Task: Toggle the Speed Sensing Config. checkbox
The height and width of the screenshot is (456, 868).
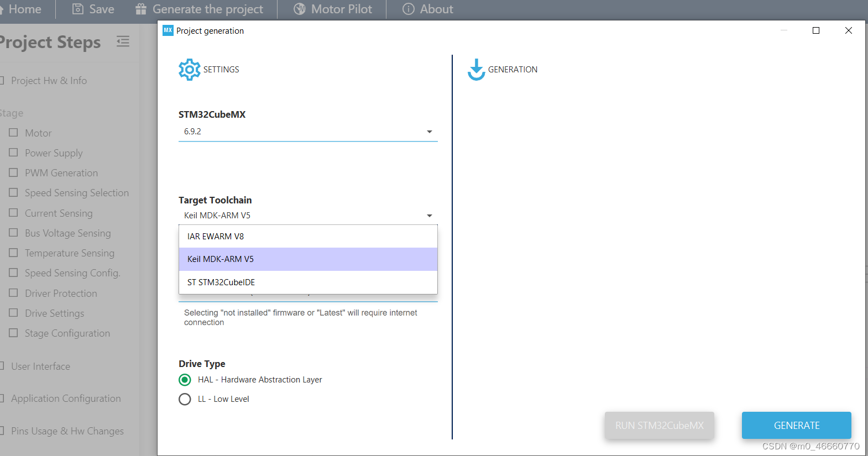Action: pos(13,272)
